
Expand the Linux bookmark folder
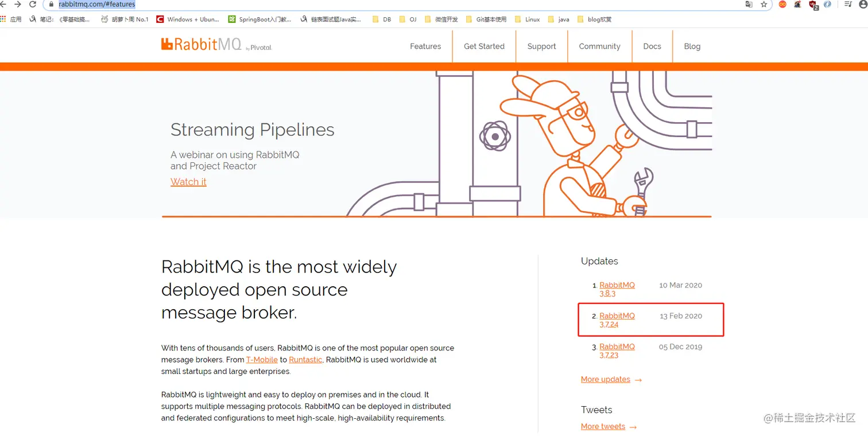pos(528,19)
